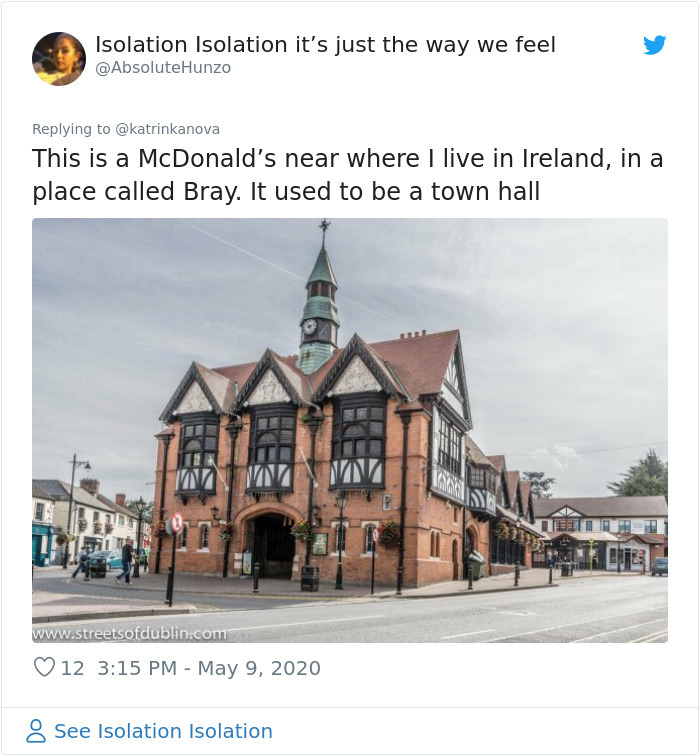
Task: Click the www.streetsofdublin.com watermark
Action: point(130,633)
